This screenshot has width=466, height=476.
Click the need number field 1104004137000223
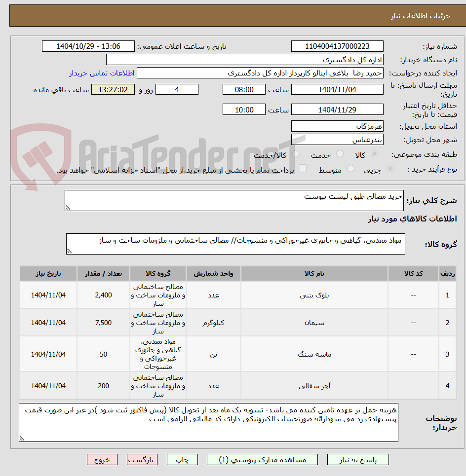click(337, 46)
